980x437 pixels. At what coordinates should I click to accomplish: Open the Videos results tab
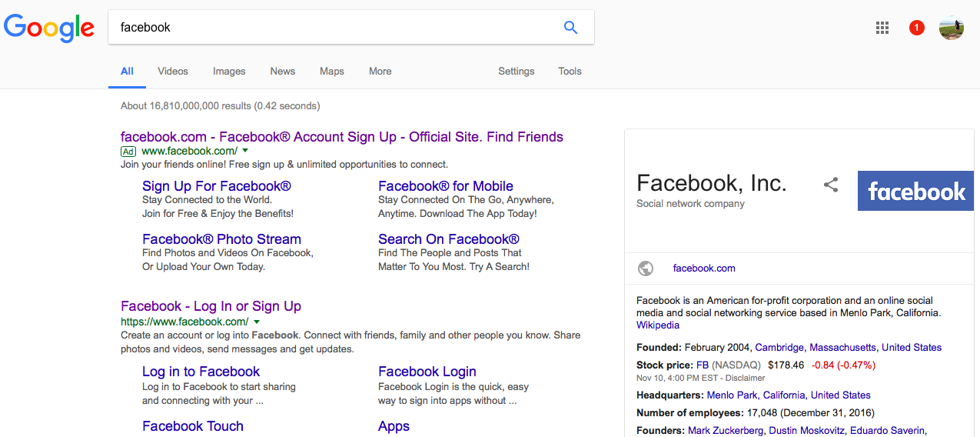tap(173, 72)
